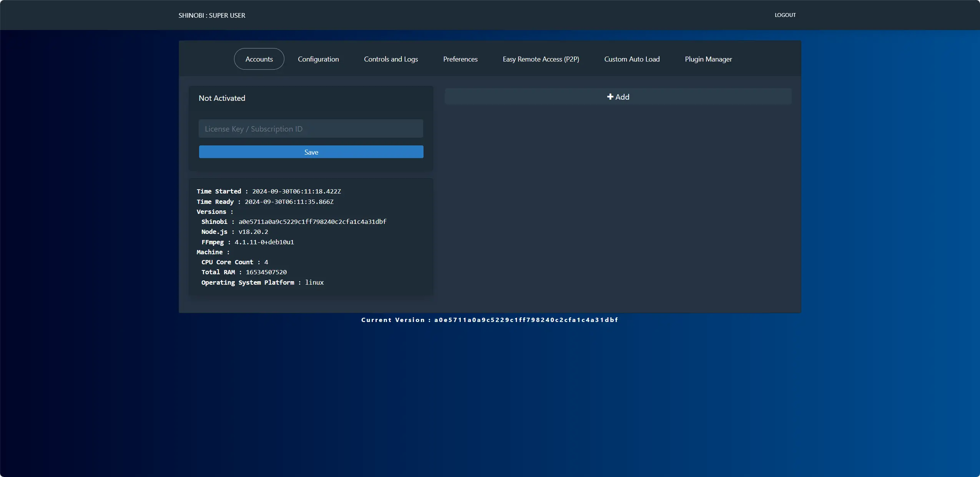Open Easy Remote Access (P2P) tab
Viewport: 980px width, 477px height.
tap(541, 59)
